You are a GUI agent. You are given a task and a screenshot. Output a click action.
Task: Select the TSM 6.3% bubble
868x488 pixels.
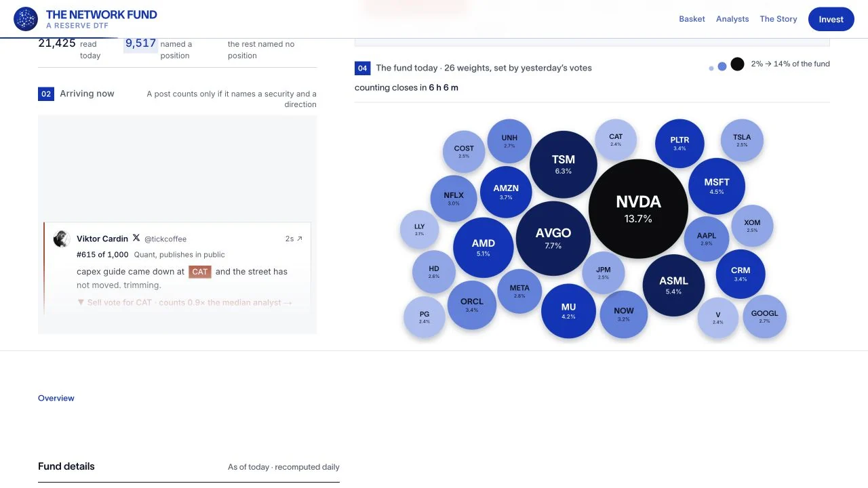click(564, 165)
